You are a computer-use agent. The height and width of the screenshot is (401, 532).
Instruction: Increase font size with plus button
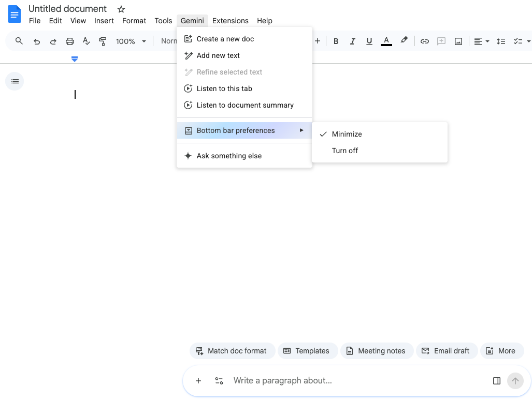tap(318, 41)
